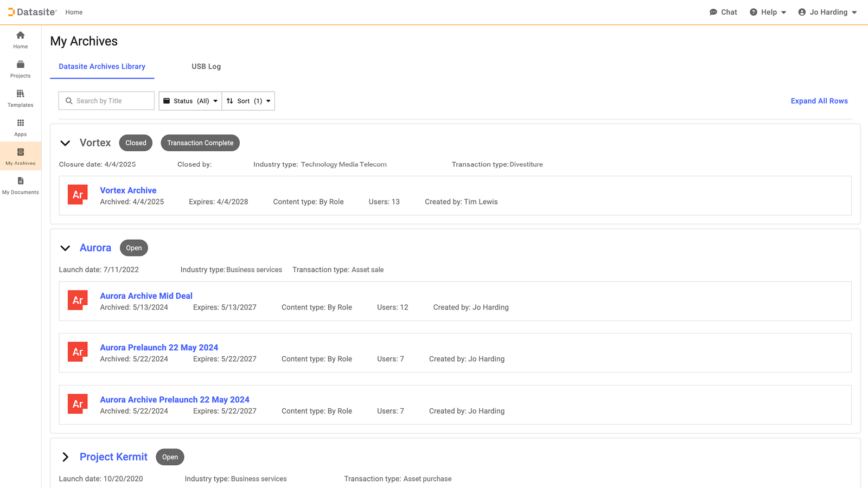Open My Documents in sidebar
The image size is (868, 488).
click(21, 182)
